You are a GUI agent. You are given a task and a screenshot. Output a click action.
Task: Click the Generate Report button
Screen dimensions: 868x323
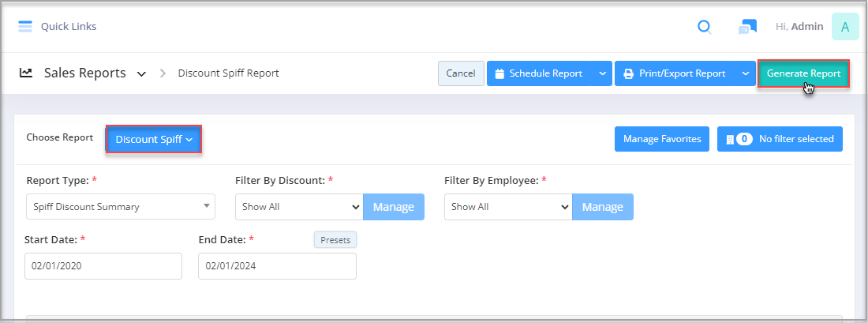(x=803, y=73)
